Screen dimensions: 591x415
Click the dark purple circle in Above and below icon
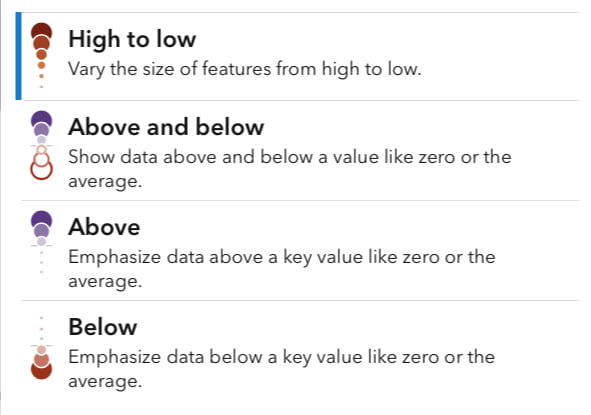(x=41, y=119)
